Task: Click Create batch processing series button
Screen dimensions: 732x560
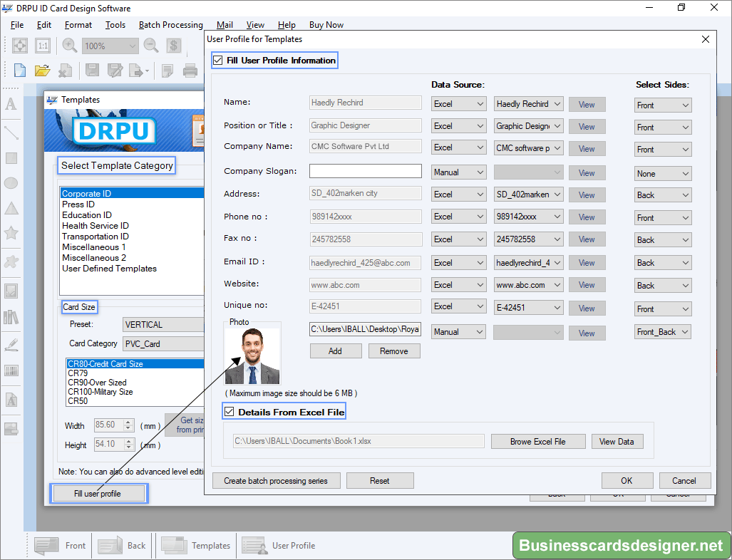Action: pyautogui.click(x=276, y=481)
